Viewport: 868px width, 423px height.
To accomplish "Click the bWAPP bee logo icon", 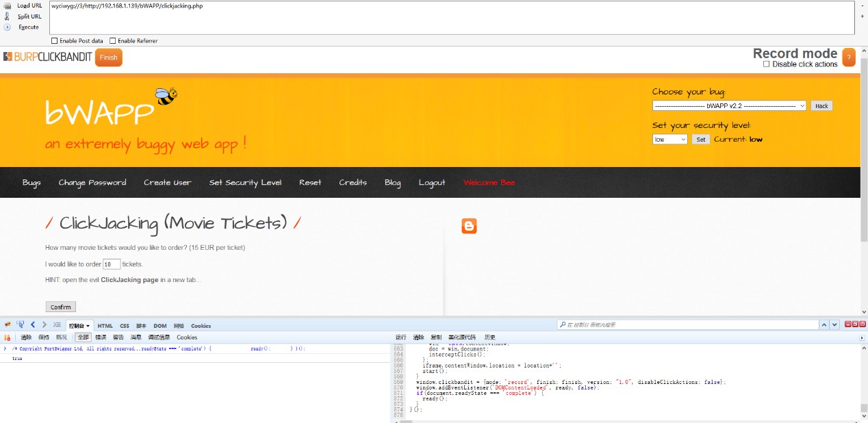I will coord(166,97).
